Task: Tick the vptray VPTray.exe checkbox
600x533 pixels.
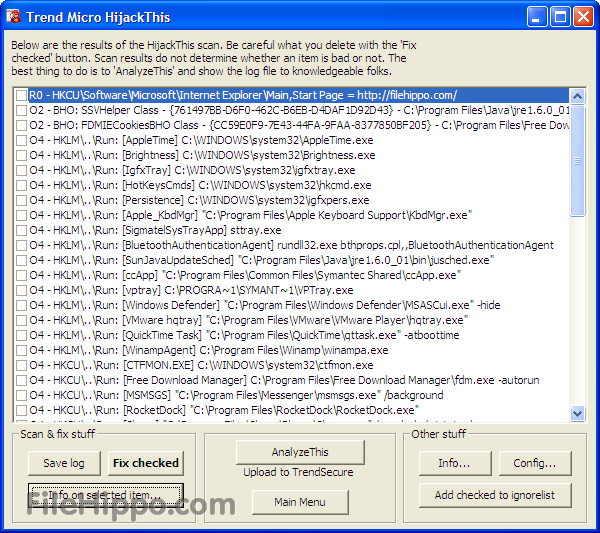Action: 21,290
